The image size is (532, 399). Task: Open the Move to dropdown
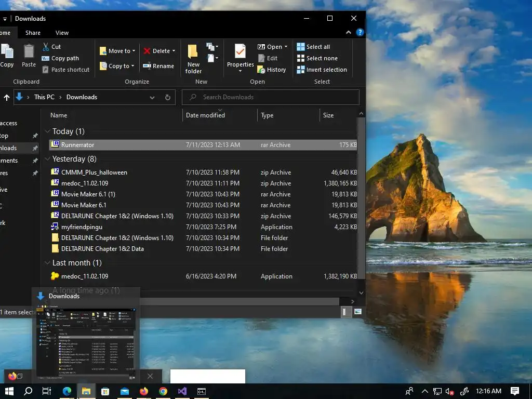(117, 51)
